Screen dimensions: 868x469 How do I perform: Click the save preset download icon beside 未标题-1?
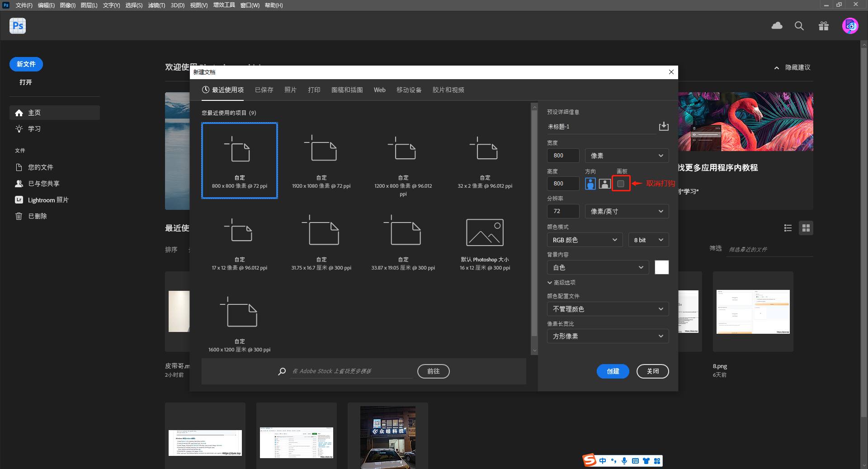(x=663, y=126)
